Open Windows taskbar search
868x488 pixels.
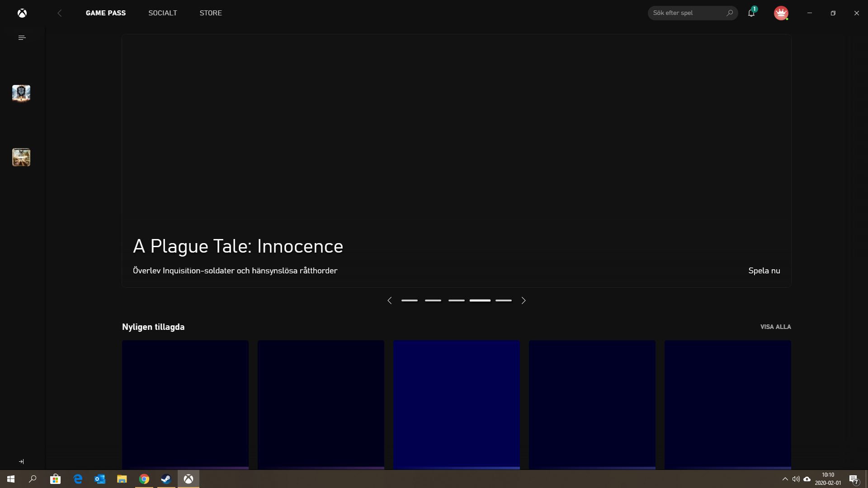coord(33,479)
